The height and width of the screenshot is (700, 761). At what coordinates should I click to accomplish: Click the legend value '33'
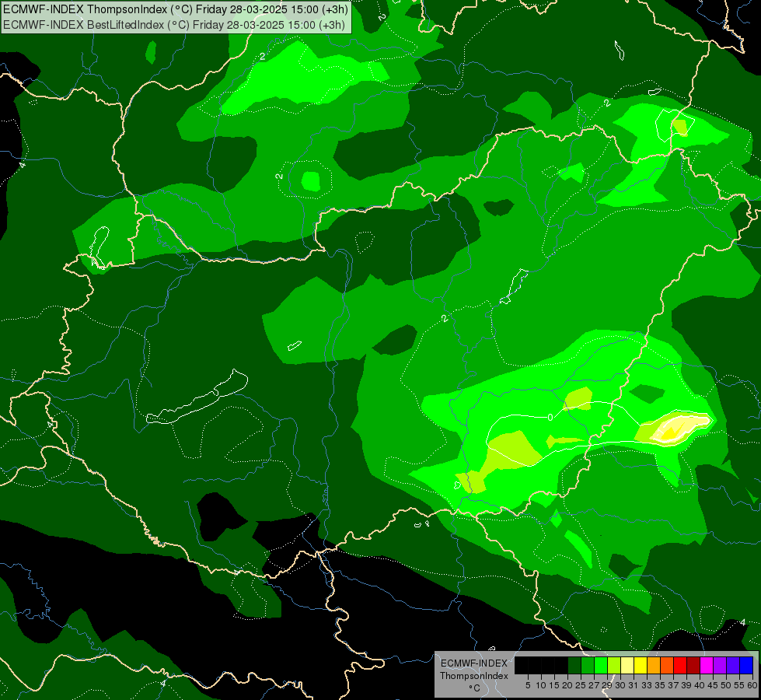[647, 685]
